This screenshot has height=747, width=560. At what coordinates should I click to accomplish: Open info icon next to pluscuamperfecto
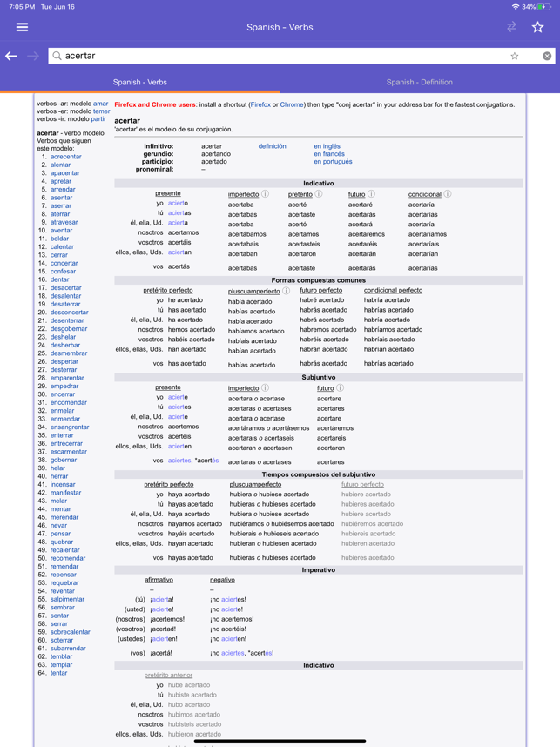point(286,291)
